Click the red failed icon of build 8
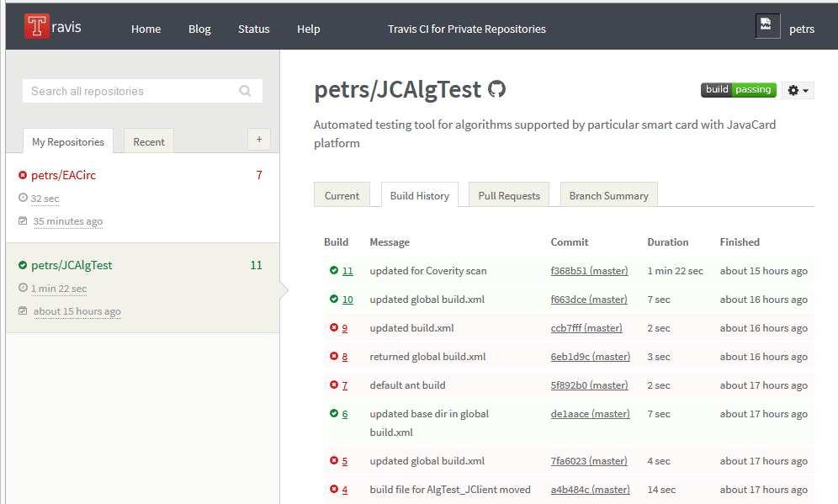Viewport: 838px width, 504px height. click(x=334, y=356)
